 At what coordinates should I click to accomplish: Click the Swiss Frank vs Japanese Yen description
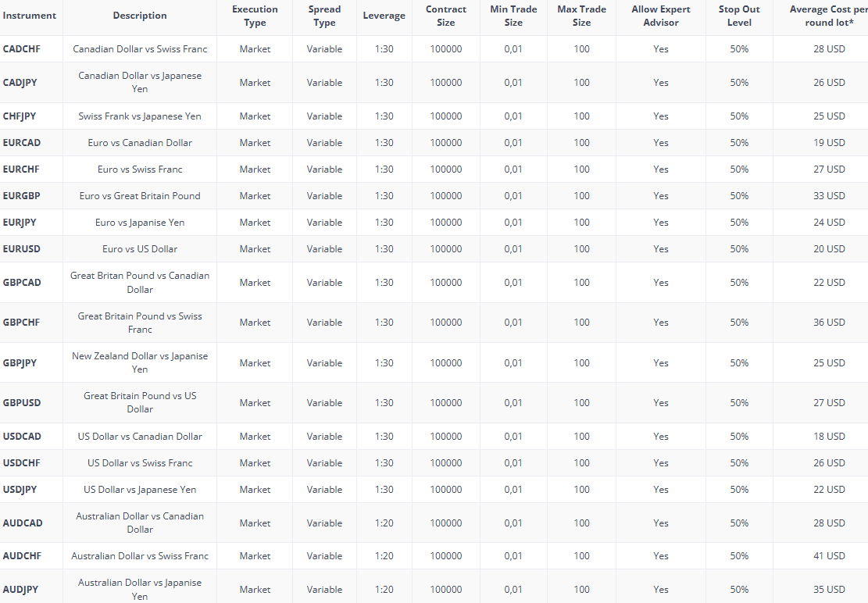[x=139, y=116]
